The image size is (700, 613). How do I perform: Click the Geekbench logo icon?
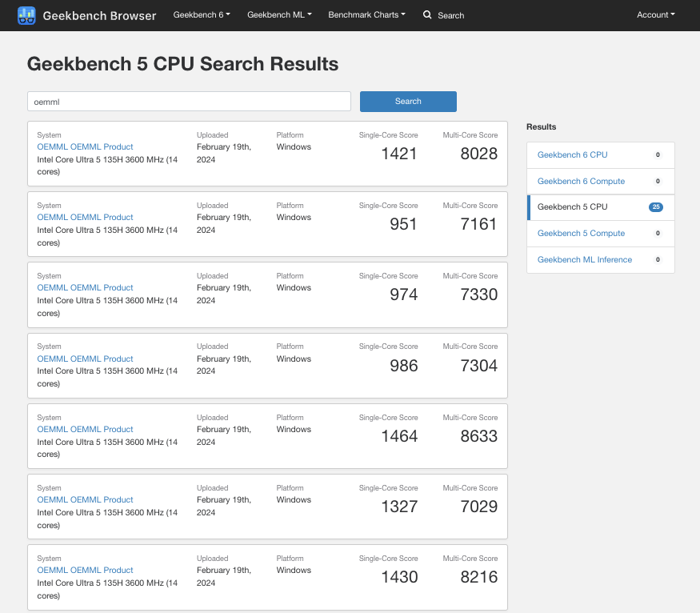[26, 16]
